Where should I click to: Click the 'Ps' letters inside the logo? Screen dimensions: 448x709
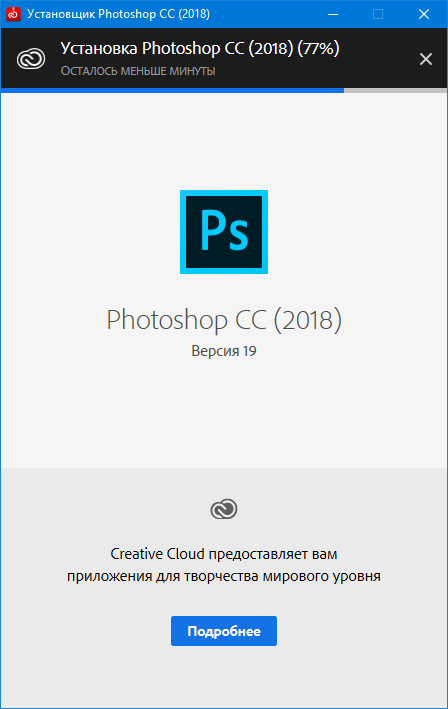point(224,231)
